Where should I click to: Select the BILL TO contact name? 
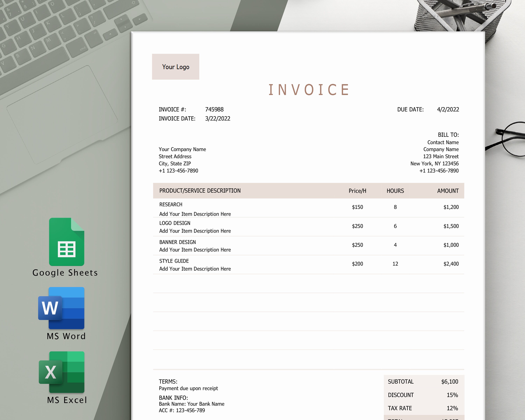pos(443,142)
